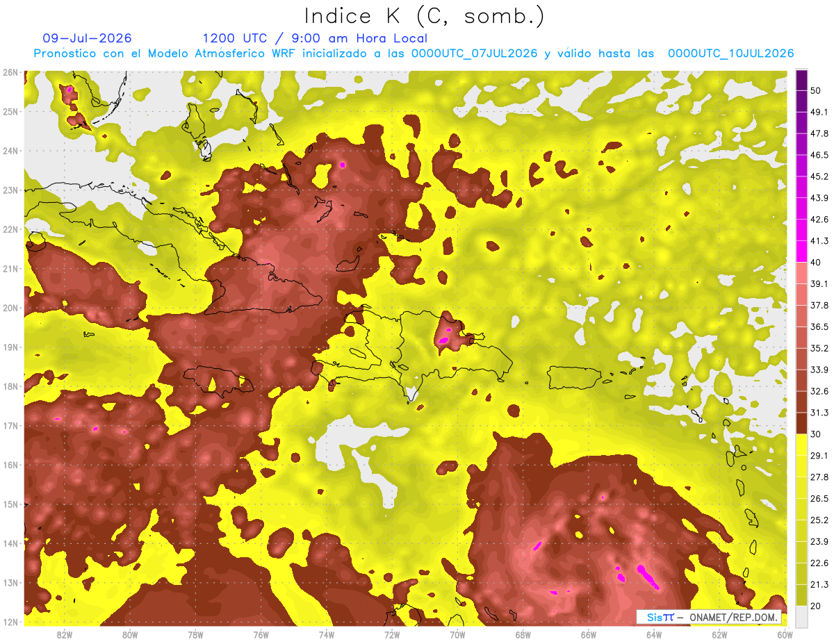834x644 pixels.
Task: Click the legend value '22.6'
Action: (819, 563)
